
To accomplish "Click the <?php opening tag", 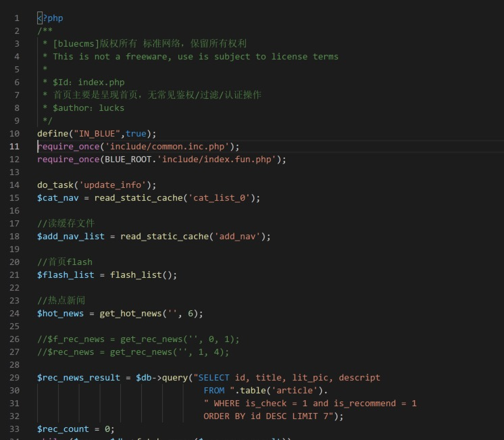I will tap(50, 18).
